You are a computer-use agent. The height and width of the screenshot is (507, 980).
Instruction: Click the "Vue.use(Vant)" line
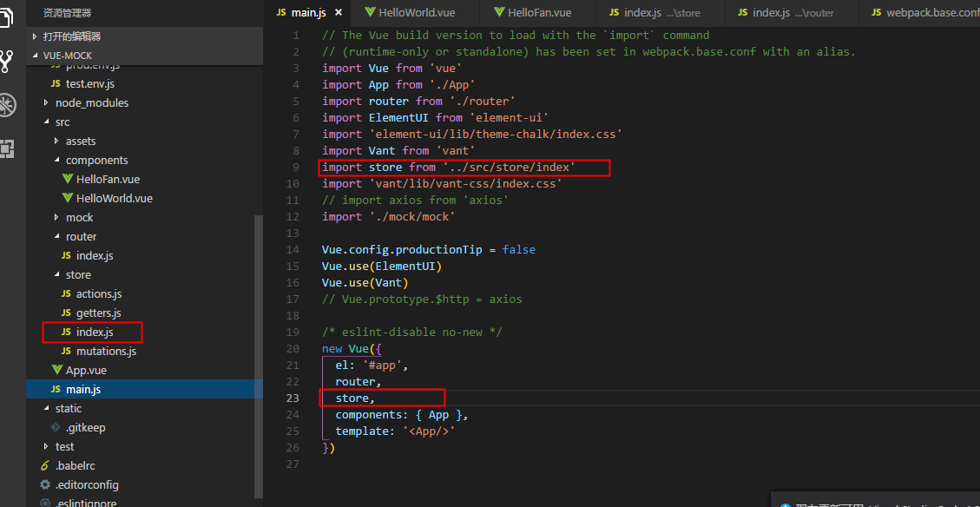(365, 282)
